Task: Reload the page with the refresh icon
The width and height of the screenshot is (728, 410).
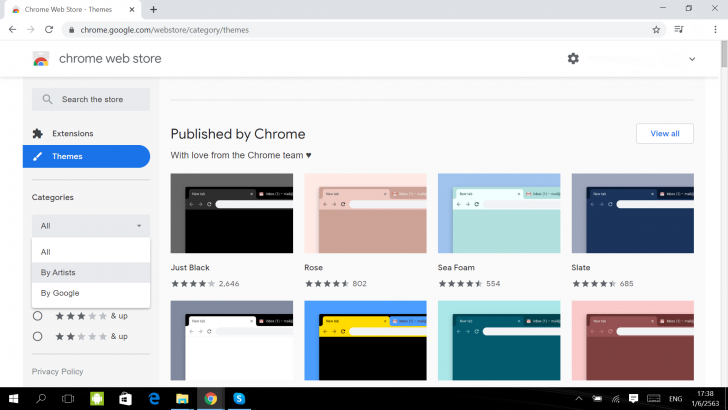Action: tap(49, 30)
